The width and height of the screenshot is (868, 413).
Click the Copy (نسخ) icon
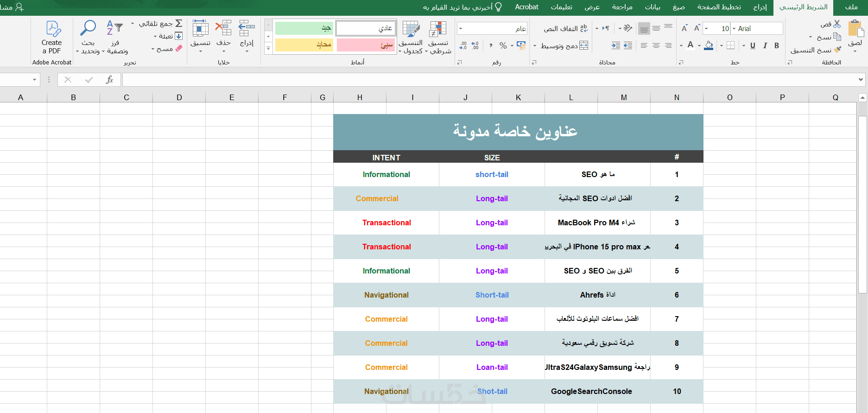tap(837, 37)
